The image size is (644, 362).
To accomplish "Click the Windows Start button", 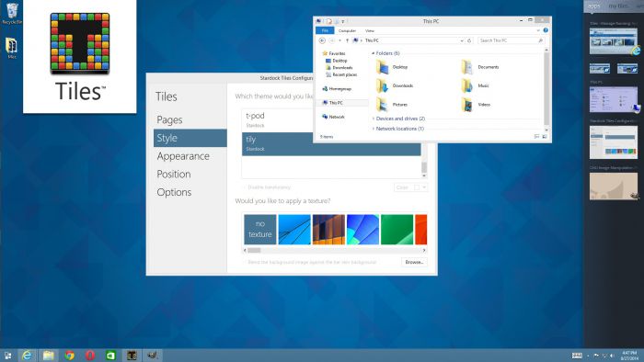I will click(7, 356).
